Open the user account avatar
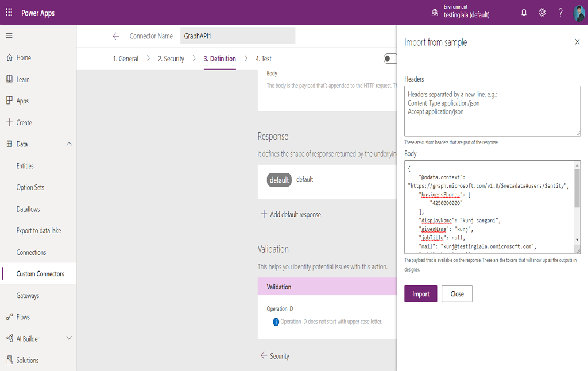588x371 pixels. [579, 13]
